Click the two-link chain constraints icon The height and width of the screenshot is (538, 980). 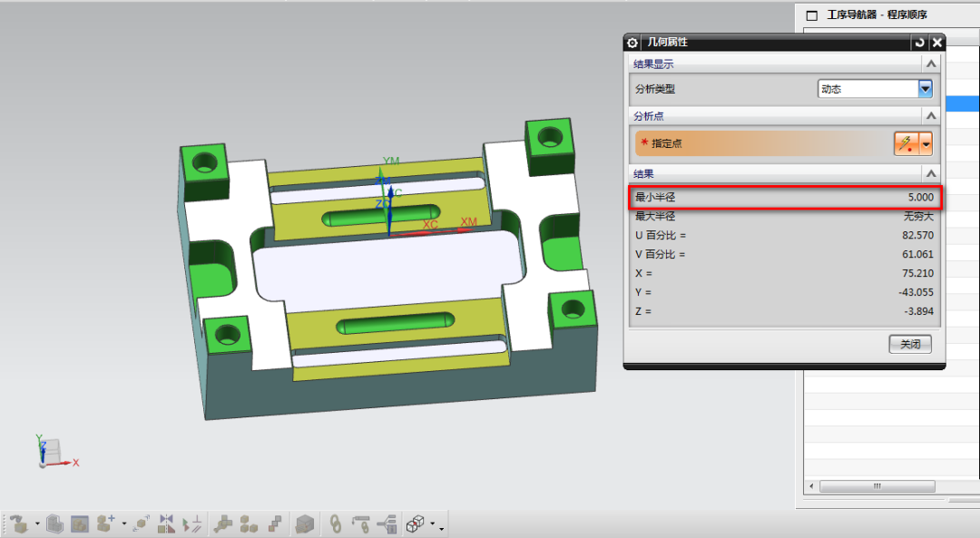335,523
